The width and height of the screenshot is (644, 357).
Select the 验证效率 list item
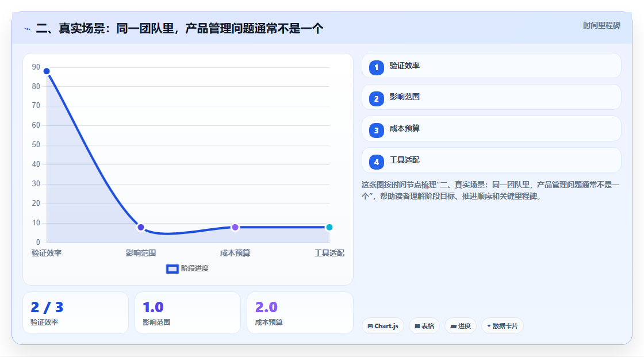click(x=491, y=66)
